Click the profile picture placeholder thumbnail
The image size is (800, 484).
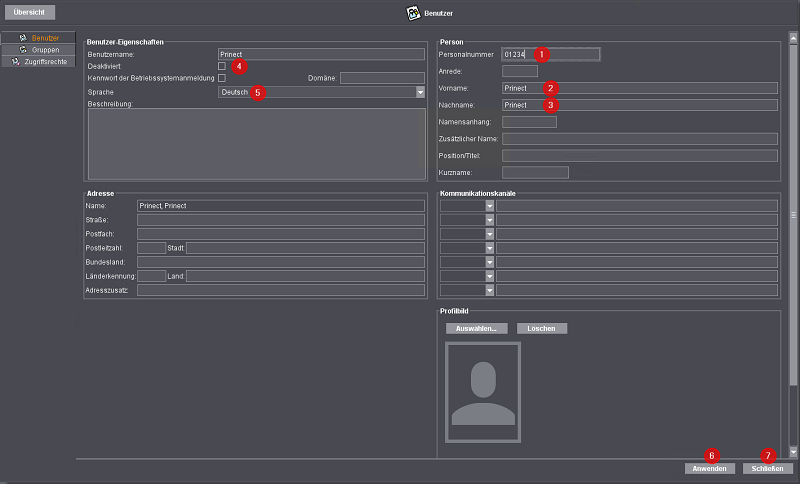point(483,391)
